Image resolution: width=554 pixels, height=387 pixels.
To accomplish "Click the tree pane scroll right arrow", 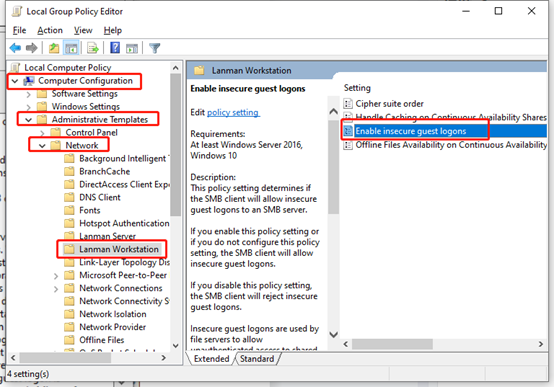I will (163, 358).
